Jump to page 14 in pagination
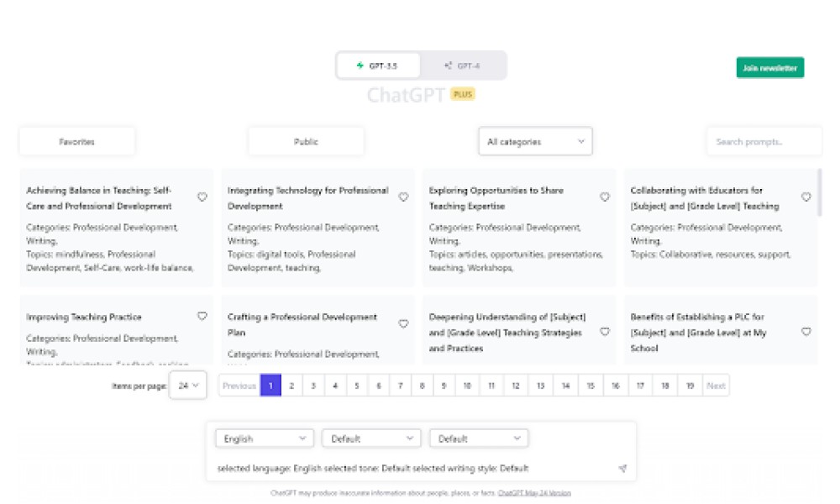 point(565,386)
